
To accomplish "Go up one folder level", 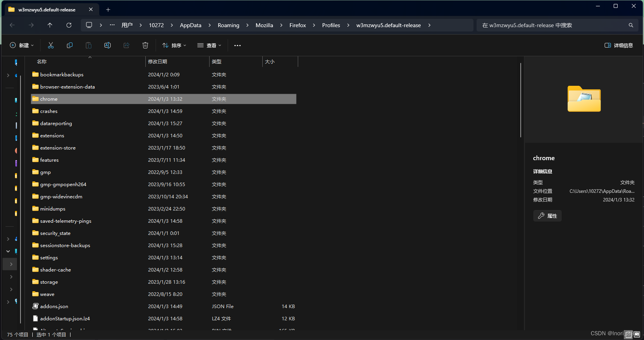I will click(x=50, y=25).
